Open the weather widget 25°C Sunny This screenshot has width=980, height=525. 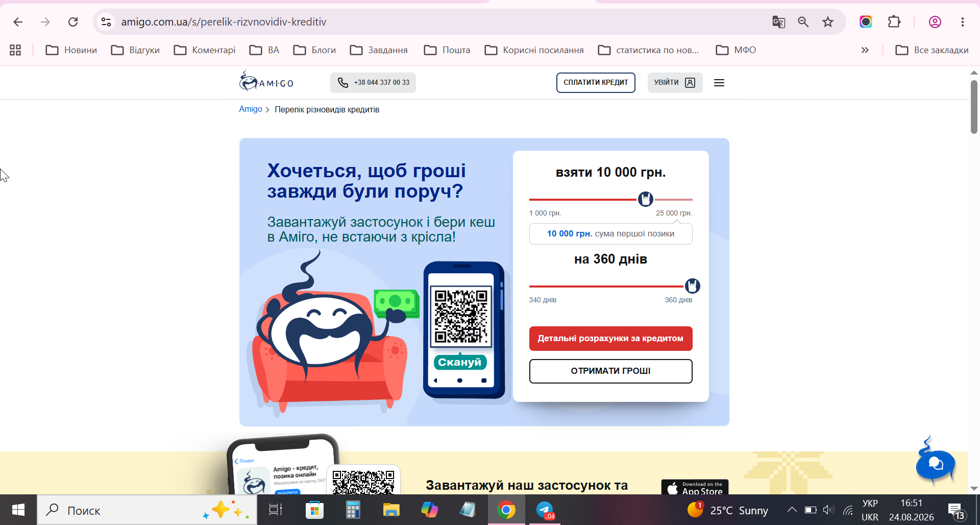[727, 510]
